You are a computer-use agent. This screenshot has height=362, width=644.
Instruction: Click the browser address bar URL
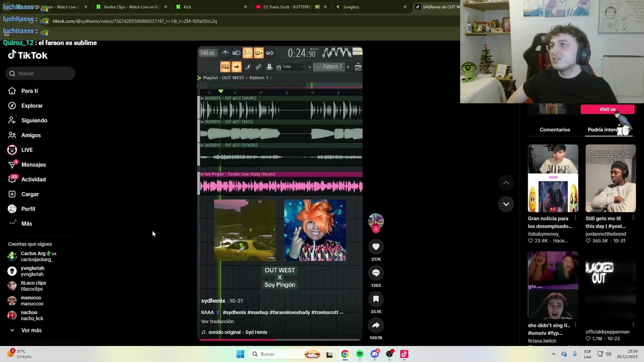[134, 21]
